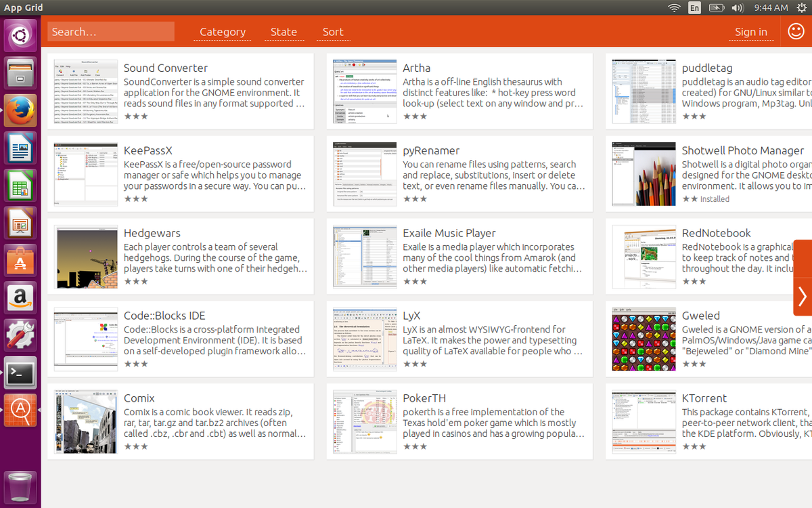Click the 9:44 AM clock
Image resolution: width=812 pixels, height=508 pixels.
[771, 7]
